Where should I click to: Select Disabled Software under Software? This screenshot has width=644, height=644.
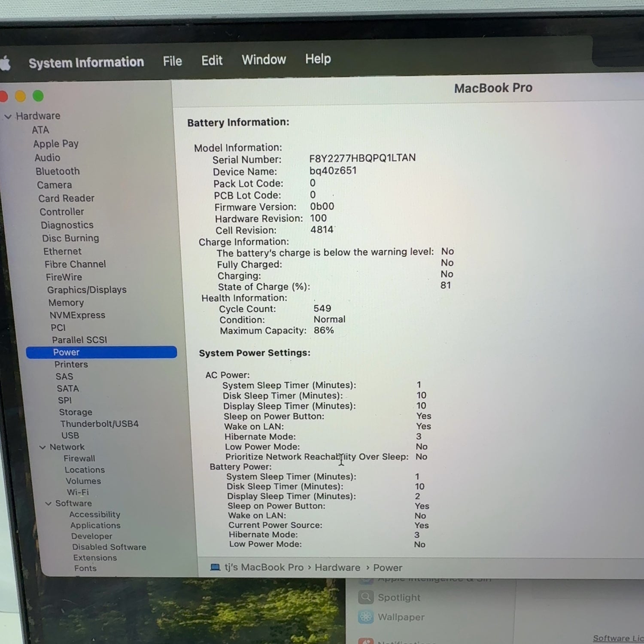point(109,547)
